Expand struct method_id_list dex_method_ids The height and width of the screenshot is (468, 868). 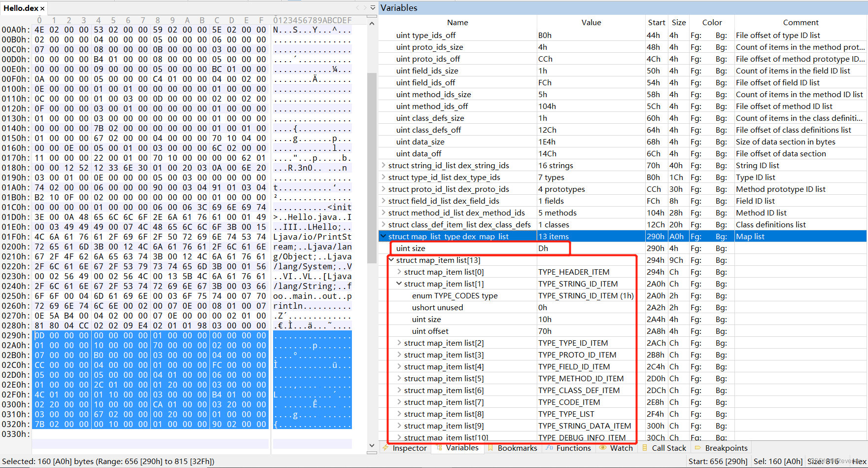click(383, 213)
